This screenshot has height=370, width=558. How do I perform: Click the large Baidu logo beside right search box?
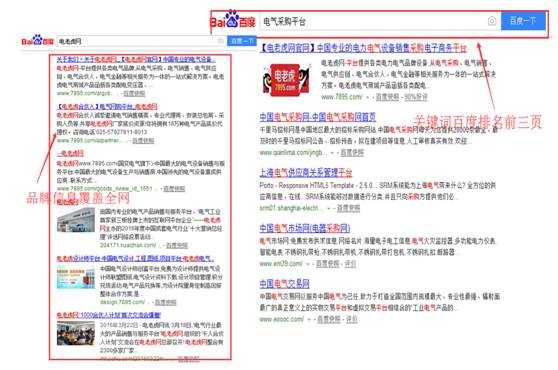(x=233, y=20)
